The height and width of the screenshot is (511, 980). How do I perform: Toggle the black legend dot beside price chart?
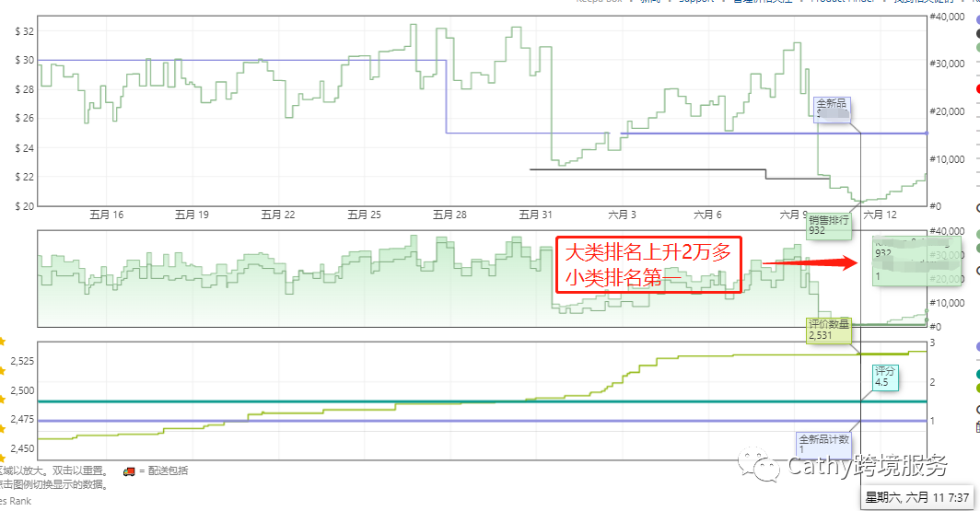pos(977,34)
